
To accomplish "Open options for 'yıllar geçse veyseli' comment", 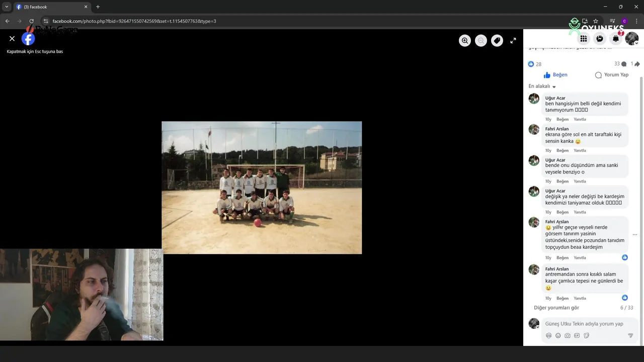I will click(x=635, y=235).
